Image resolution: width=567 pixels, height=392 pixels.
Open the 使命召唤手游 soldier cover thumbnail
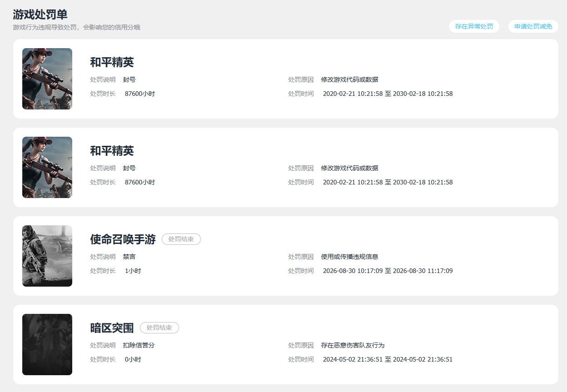click(x=47, y=256)
